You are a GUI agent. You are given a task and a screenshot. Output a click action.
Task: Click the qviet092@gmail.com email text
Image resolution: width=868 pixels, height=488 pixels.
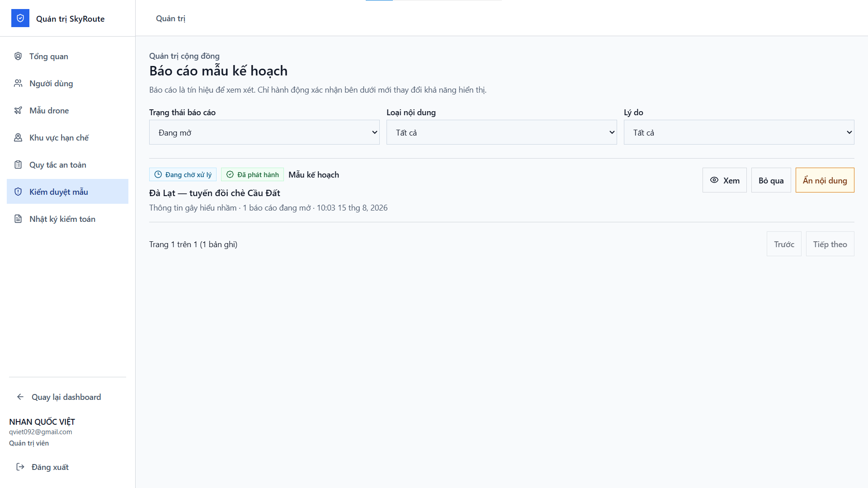pyautogui.click(x=41, y=432)
